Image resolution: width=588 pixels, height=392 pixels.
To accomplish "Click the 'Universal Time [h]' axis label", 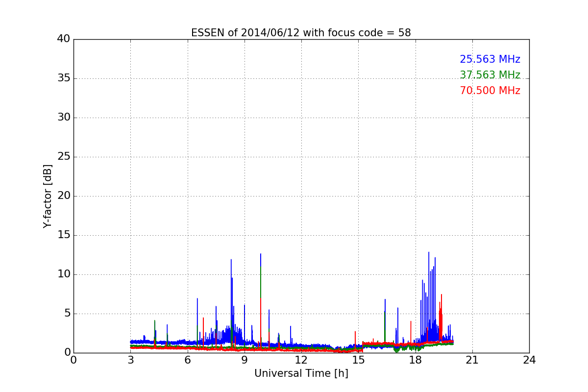I will (x=301, y=373).
